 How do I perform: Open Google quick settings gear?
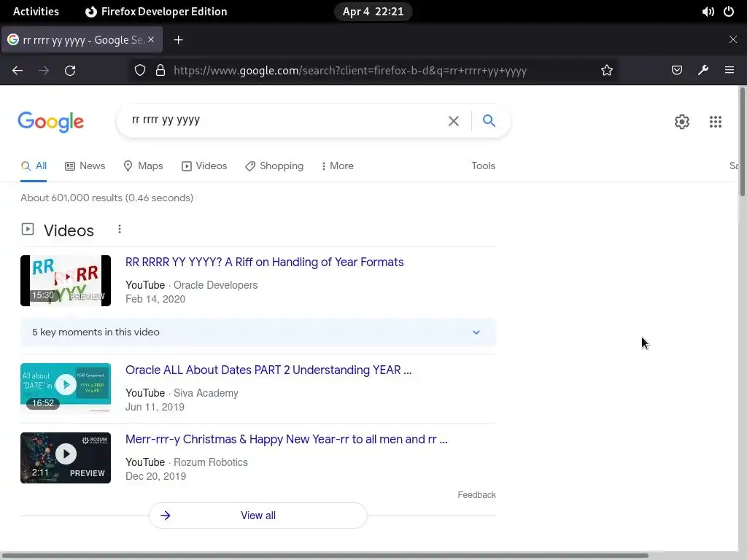click(x=682, y=122)
